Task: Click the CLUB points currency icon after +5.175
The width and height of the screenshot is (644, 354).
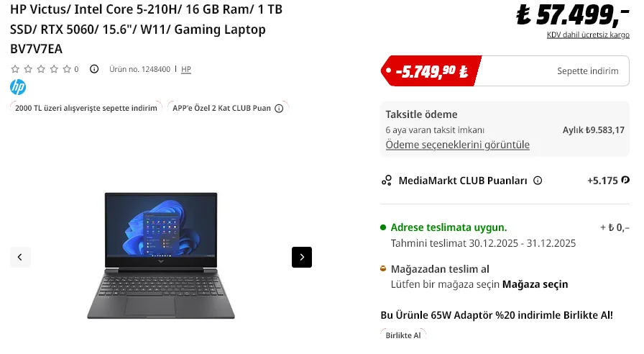Action: 625,180
